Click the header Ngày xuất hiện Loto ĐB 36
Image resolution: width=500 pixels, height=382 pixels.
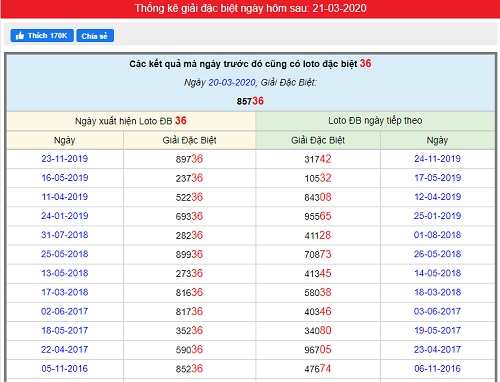131,120
